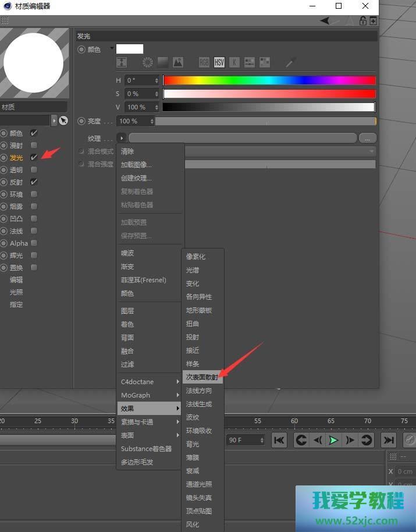
Task: Switch the color mode to RGB
Action: click(x=204, y=62)
